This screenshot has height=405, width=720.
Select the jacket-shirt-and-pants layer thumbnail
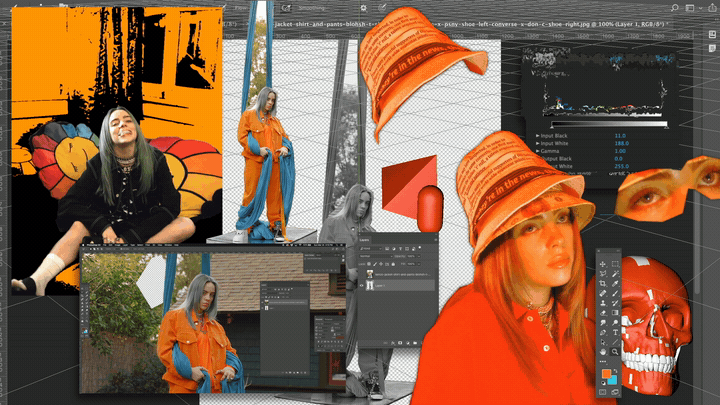370,274
